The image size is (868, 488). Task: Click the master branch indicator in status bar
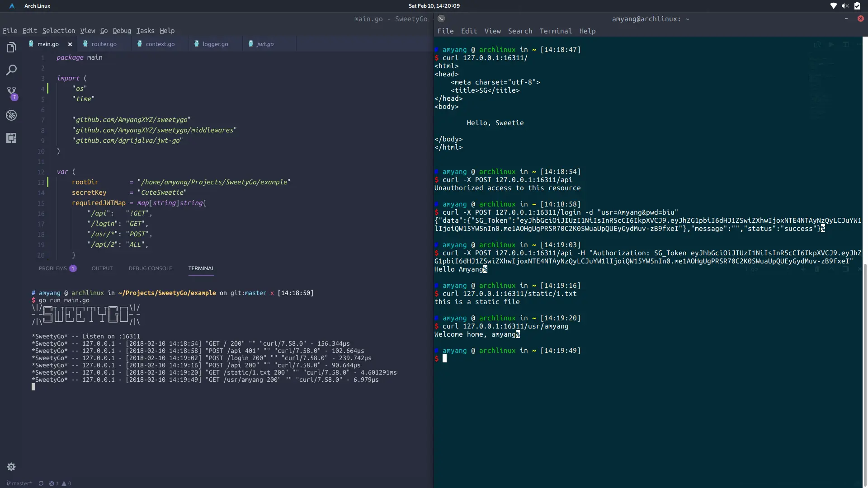pos(19,483)
